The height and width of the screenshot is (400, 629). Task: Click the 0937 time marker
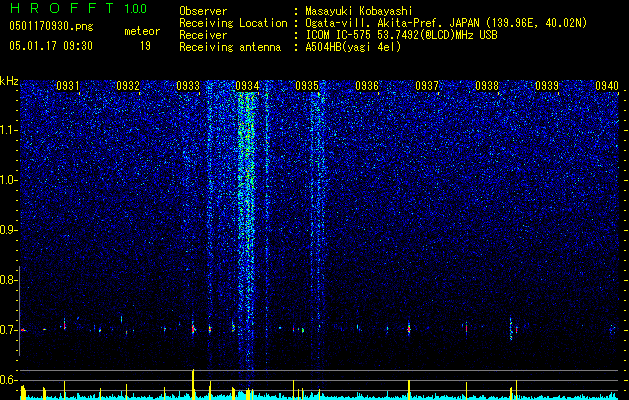point(427,86)
